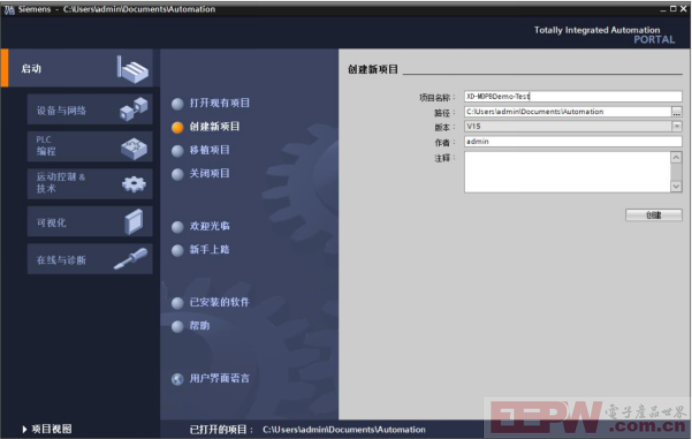
Task: Open the 运动控制 & 技术 portal
Action: point(90,184)
